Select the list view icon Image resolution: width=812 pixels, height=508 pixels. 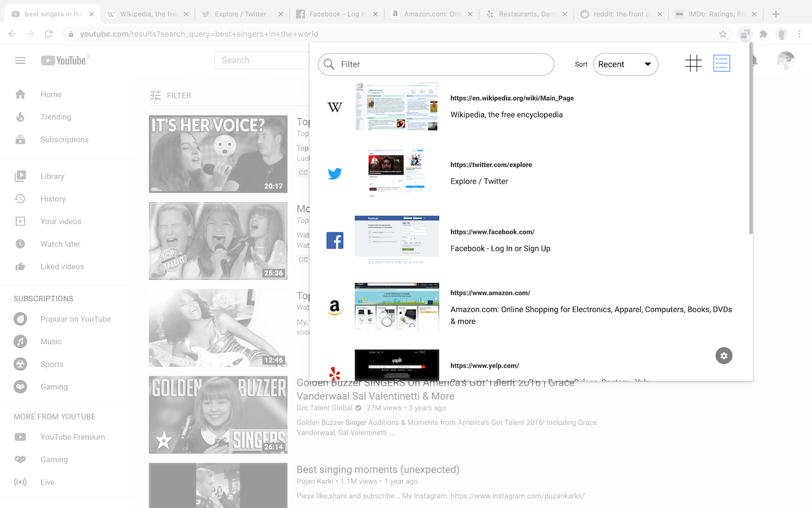point(721,63)
